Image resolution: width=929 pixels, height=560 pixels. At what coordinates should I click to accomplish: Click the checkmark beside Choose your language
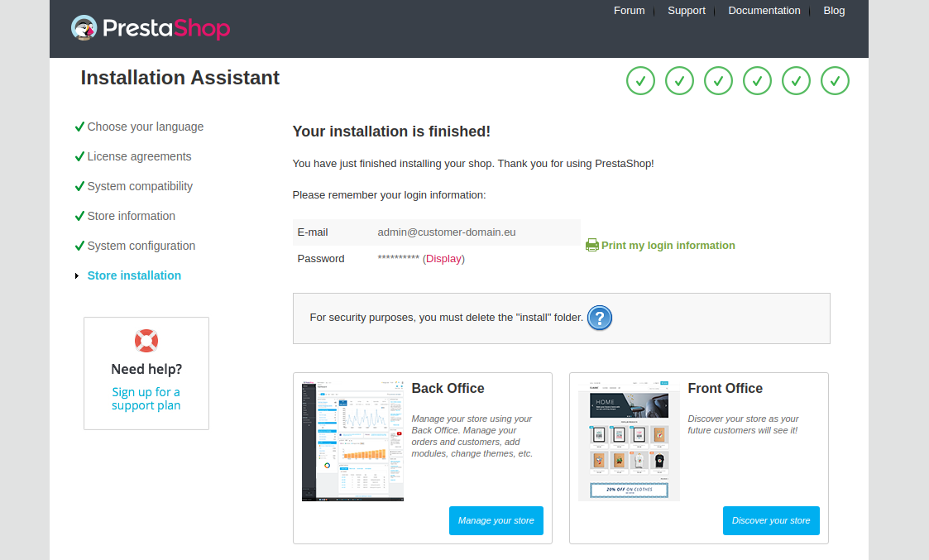pos(79,127)
